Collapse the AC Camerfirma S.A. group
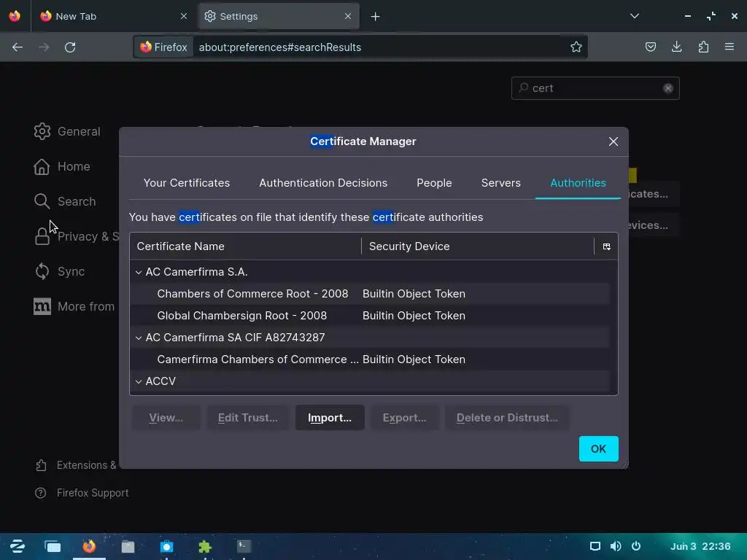This screenshot has width=747, height=560. click(x=139, y=273)
